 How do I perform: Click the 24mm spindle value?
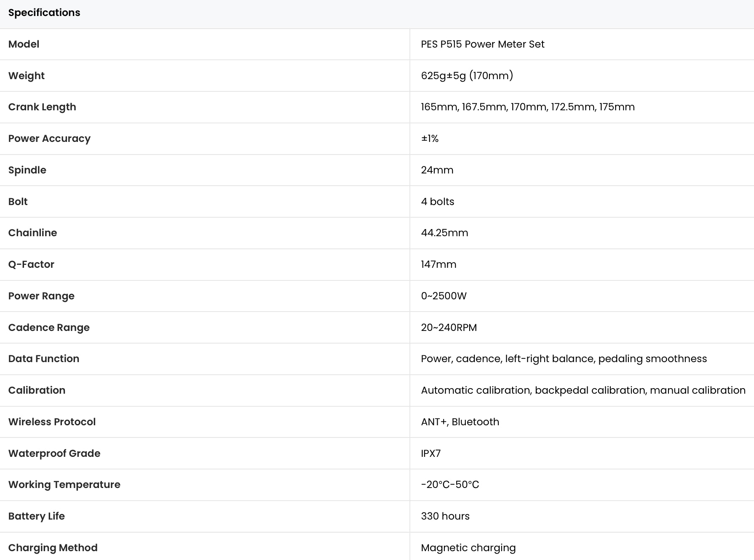tap(437, 170)
